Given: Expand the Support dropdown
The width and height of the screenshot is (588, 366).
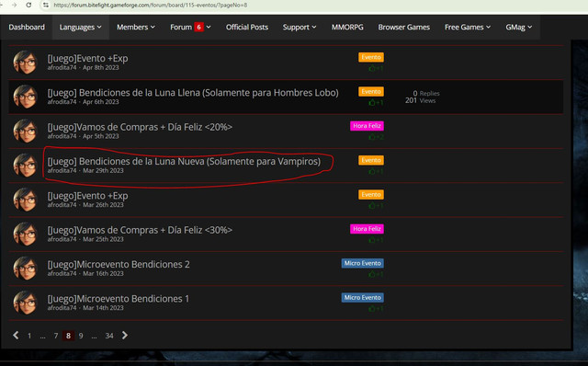Looking at the screenshot, I should pos(300,27).
